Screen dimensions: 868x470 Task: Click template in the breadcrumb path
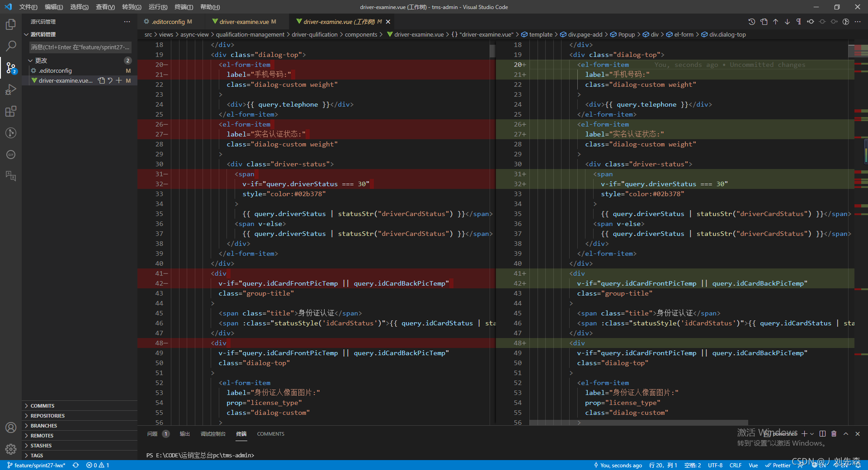tap(541, 34)
